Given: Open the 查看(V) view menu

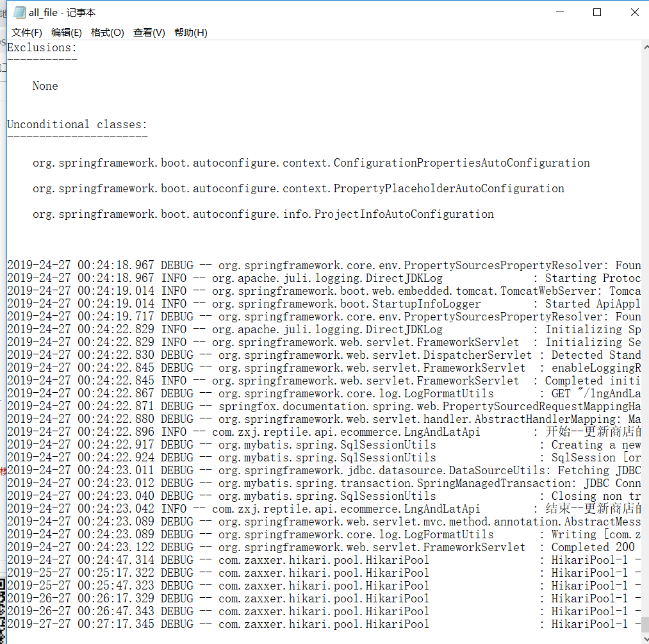Looking at the screenshot, I should (x=148, y=32).
